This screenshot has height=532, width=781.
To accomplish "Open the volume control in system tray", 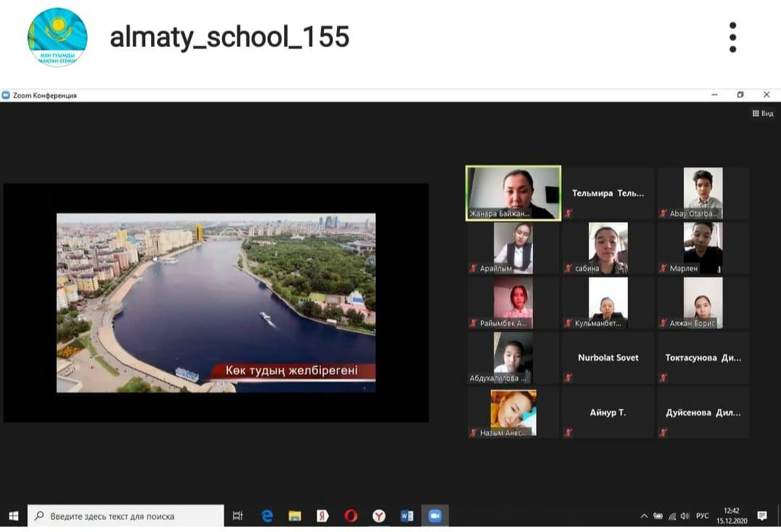I will 685,516.
